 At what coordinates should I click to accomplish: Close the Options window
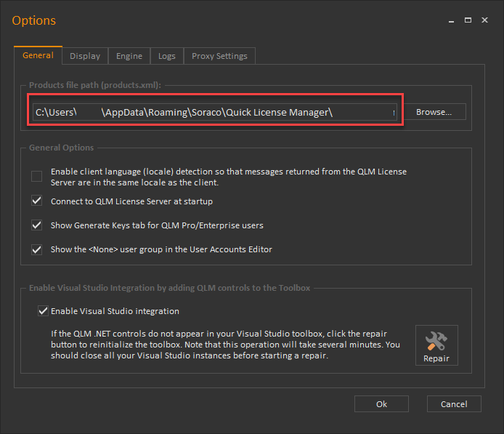[484, 20]
